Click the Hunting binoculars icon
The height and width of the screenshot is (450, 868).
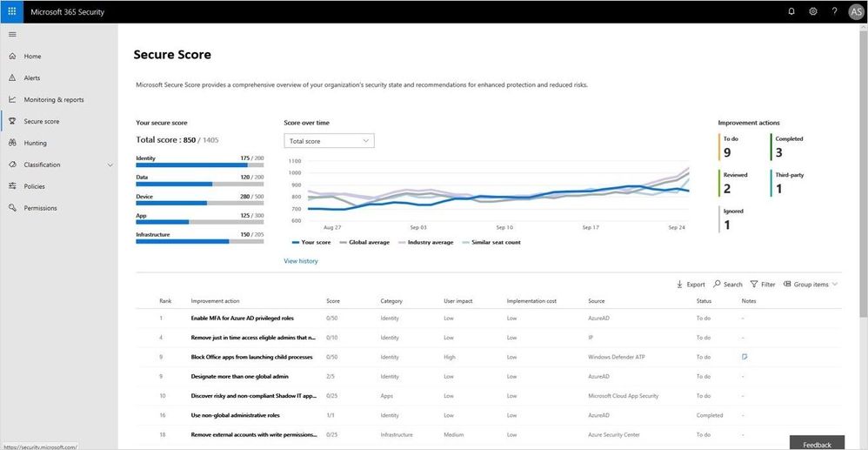tap(12, 143)
